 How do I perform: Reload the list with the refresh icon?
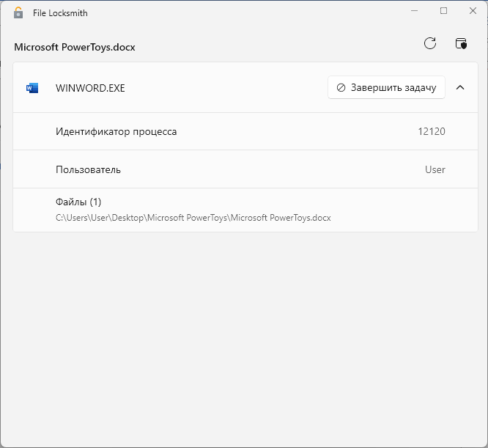click(x=430, y=43)
